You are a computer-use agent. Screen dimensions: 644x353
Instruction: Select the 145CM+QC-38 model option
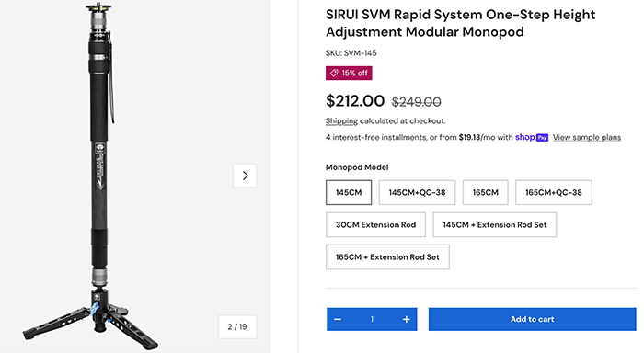click(417, 192)
